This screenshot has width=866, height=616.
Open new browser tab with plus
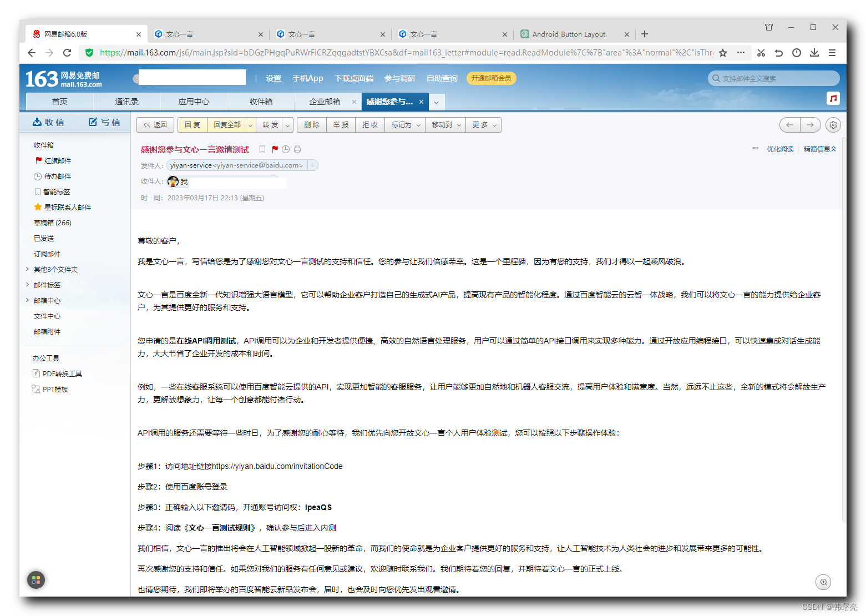pos(645,34)
